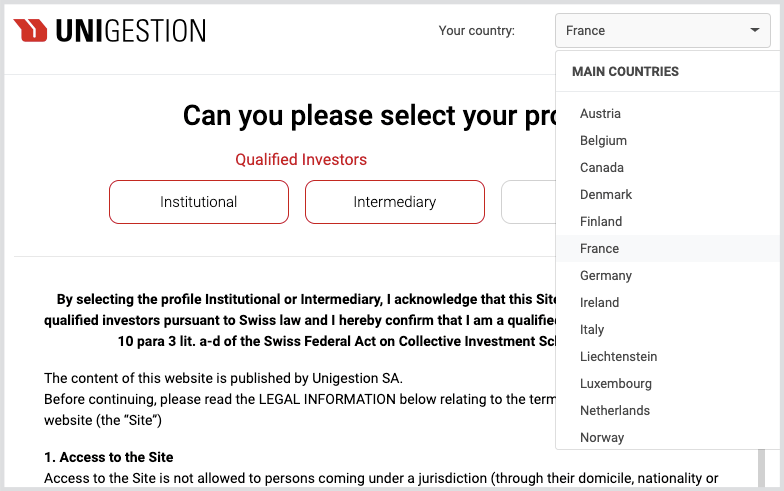Click the Institutional profile button

pyautogui.click(x=199, y=202)
